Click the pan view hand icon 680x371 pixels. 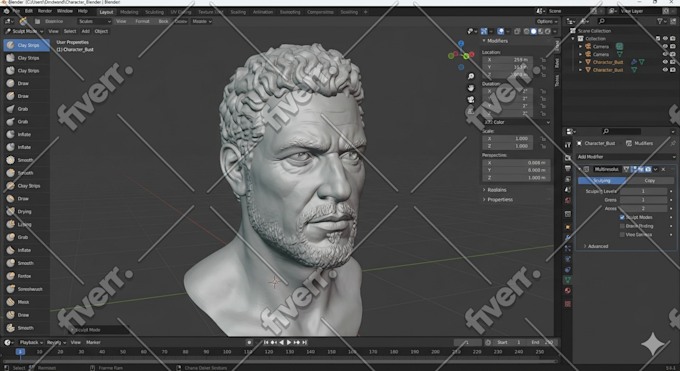click(x=471, y=88)
